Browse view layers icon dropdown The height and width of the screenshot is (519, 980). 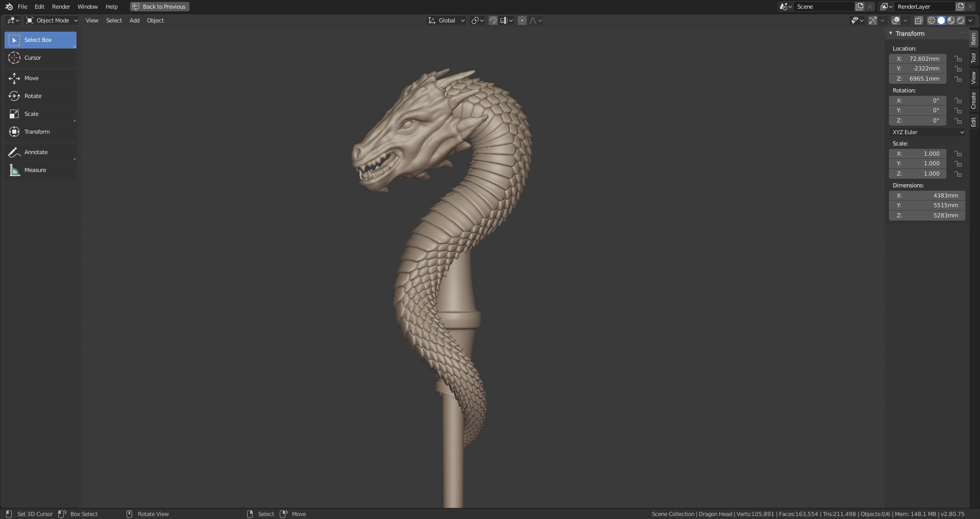pyautogui.click(x=886, y=7)
